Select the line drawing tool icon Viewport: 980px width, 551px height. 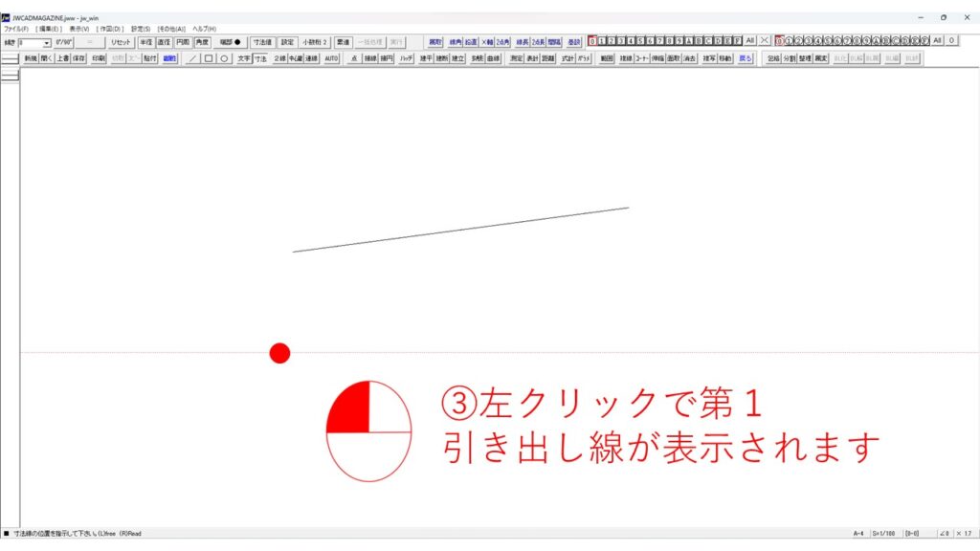[193, 58]
